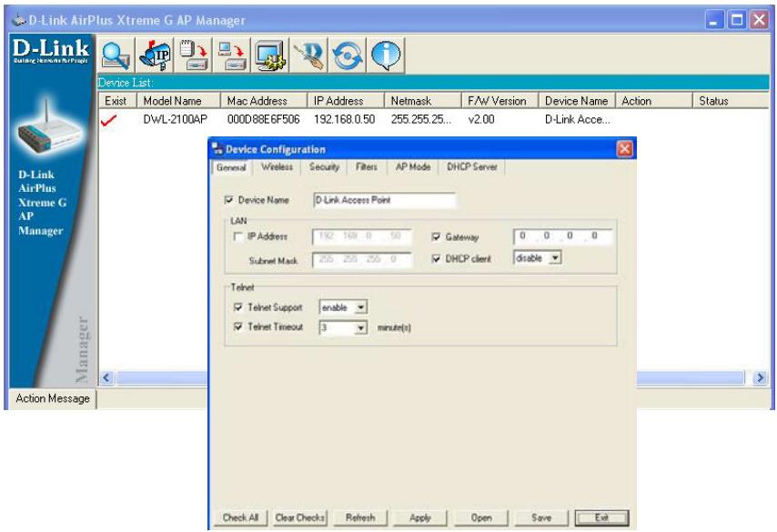Screen dimensions: 777x532
Task: Minimize the AP Manager window
Action: (x=714, y=20)
